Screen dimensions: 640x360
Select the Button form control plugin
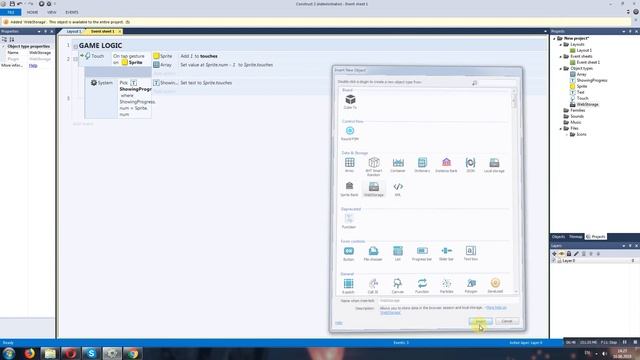click(349, 253)
